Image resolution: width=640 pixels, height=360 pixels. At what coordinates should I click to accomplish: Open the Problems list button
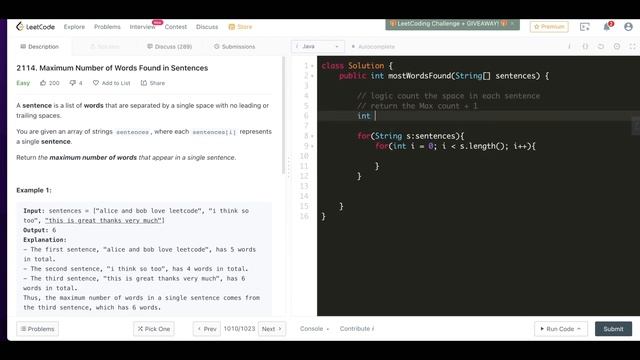(38, 329)
